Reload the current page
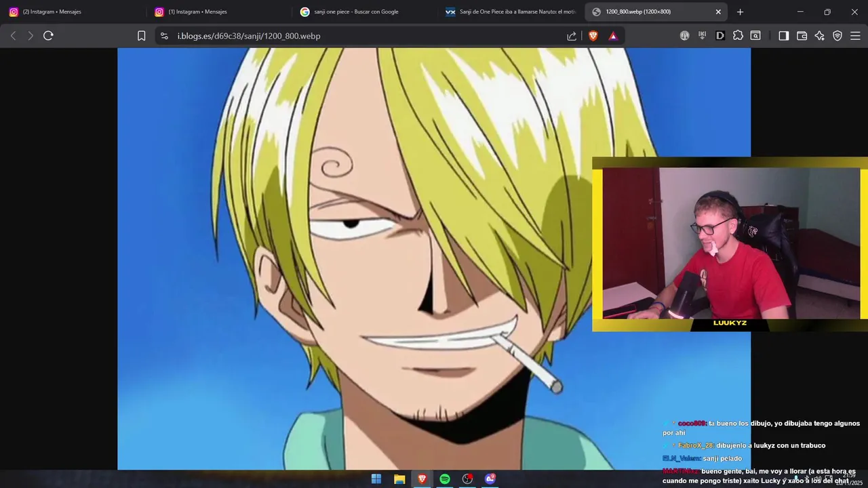Image resolution: width=868 pixels, height=488 pixels. coord(48,36)
